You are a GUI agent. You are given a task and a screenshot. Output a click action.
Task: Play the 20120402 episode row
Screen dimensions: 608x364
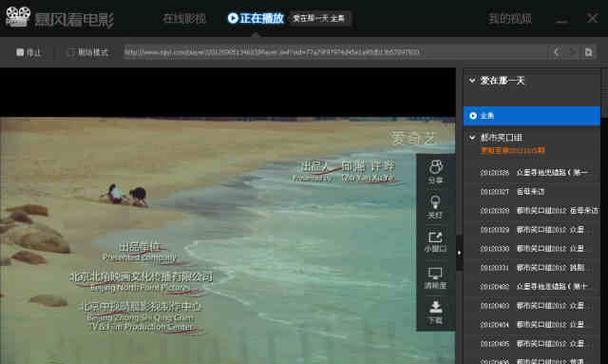click(532, 286)
